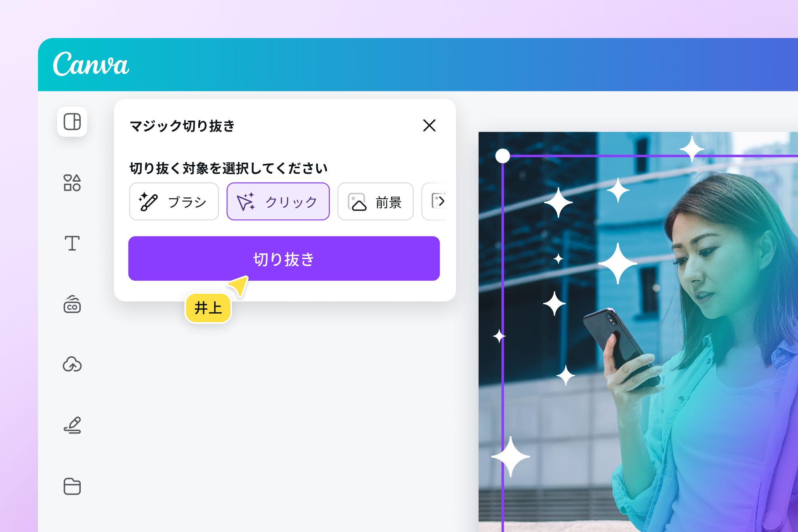Select the クリック selection mode

[x=278, y=201]
